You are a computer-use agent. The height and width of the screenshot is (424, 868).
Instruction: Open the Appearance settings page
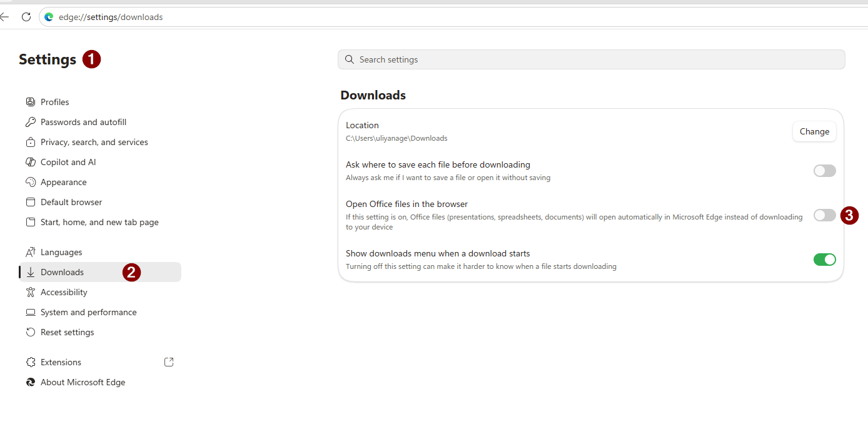pyautogui.click(x=100, y=182)
